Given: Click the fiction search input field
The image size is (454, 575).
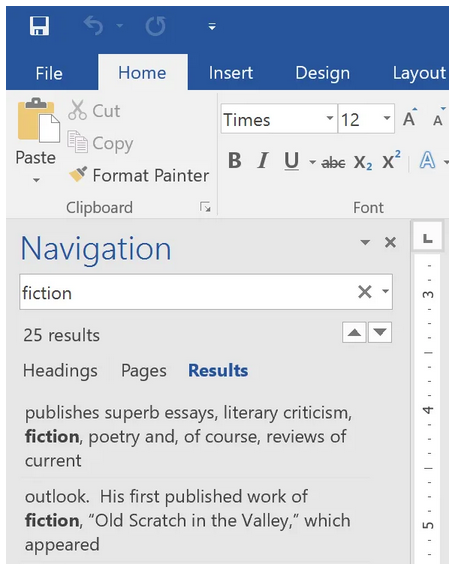Looking at the screenshot, I should click(x=187, y=292).
